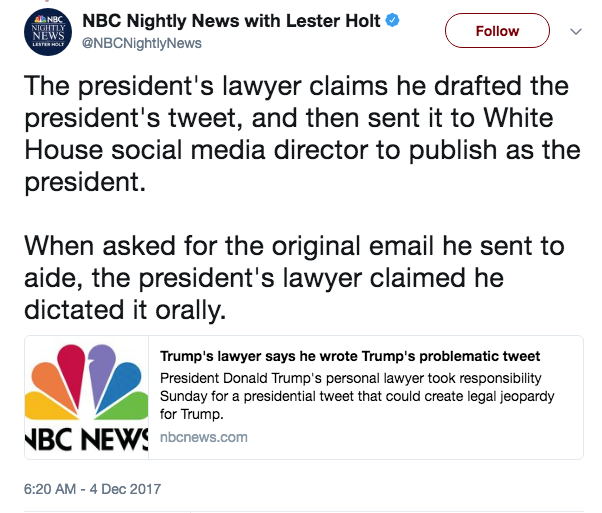Click the NBC Nightly News profile avatar
Viewport: 602px width, 513px height.
(x=48, y=32)
